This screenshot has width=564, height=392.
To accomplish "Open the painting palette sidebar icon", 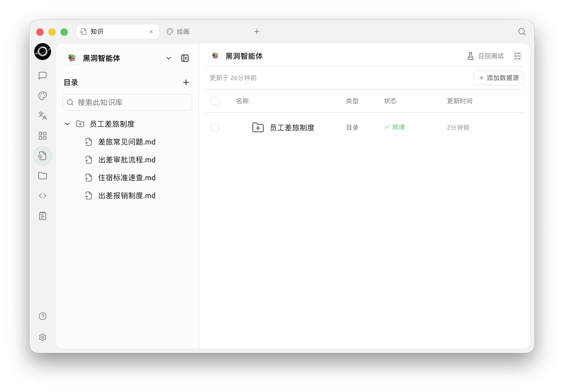I will pyautogui.click(x=43, y=96).
